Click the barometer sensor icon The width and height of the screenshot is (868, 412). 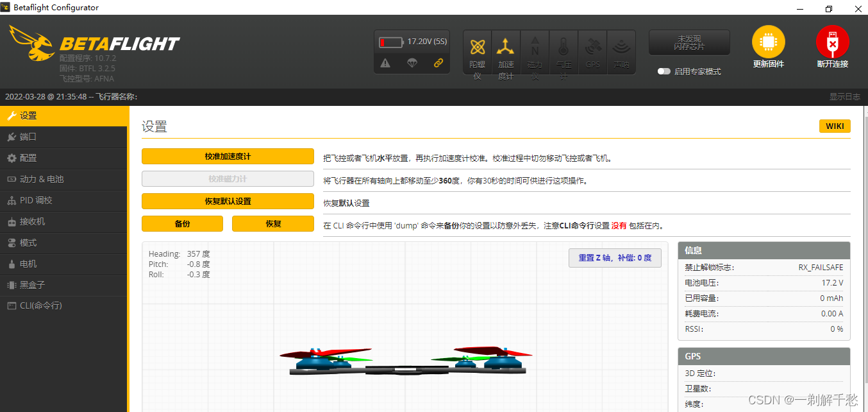[563, 47]
